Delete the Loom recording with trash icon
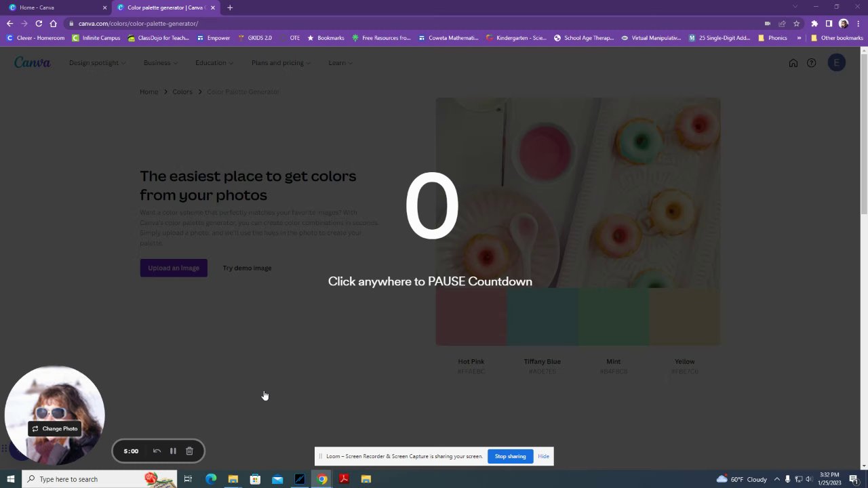Image resolution: width=868 pixels, height=488 pixels. [x=189, y=451]
